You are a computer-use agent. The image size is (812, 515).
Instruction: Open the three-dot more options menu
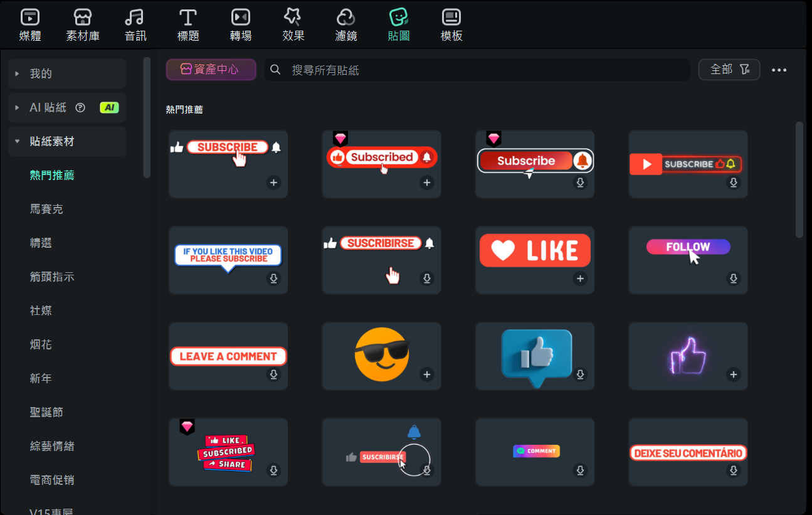click(779, 70)
